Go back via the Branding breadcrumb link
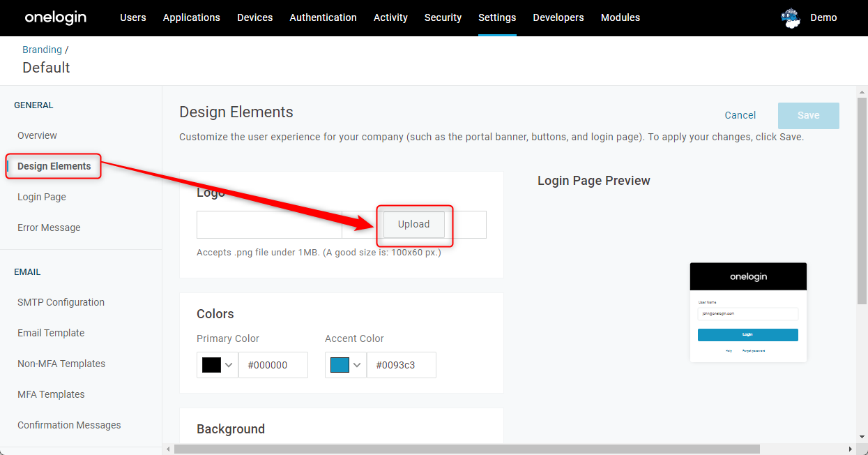This screenshot has width=868, height=455. pos(42,50)
